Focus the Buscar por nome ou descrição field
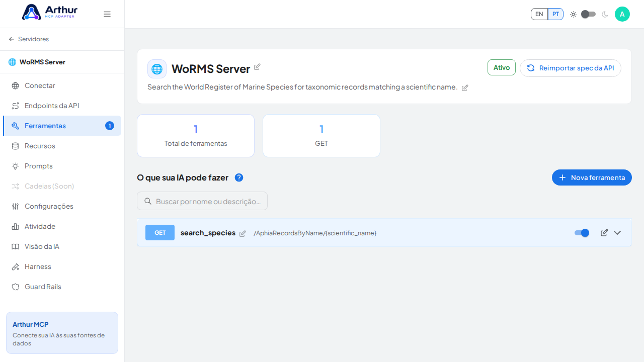Screen dimensions: 644x362 tap(202, 201)
